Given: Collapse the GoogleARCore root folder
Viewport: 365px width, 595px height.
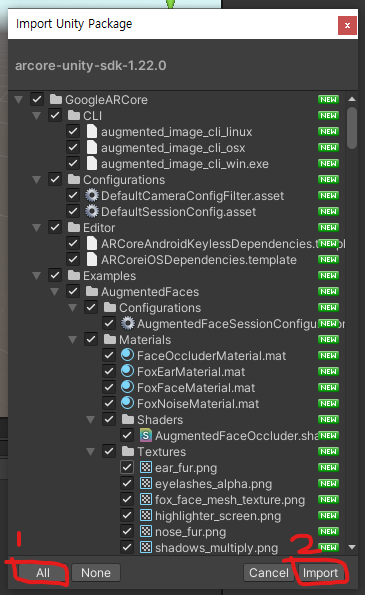Looking at the screenshot, I should point(19,100).
